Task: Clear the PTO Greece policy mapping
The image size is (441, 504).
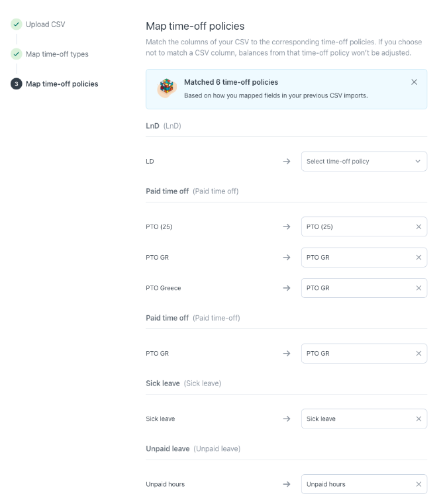Action: (418, 288)
